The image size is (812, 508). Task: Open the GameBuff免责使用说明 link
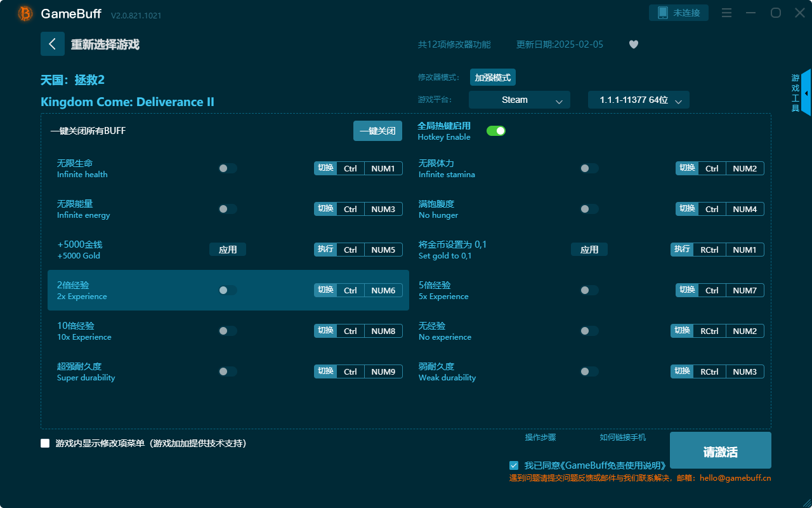coord(610,465)
